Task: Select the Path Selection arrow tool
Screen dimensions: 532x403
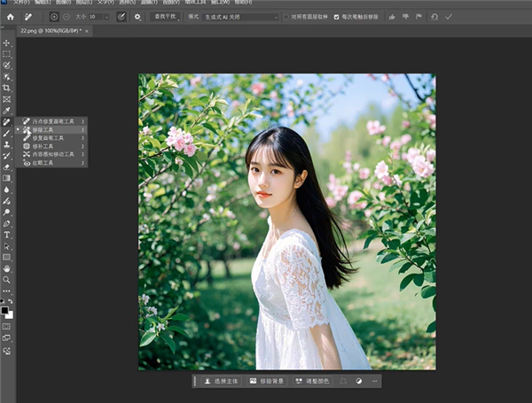Action: pos(6,246)
